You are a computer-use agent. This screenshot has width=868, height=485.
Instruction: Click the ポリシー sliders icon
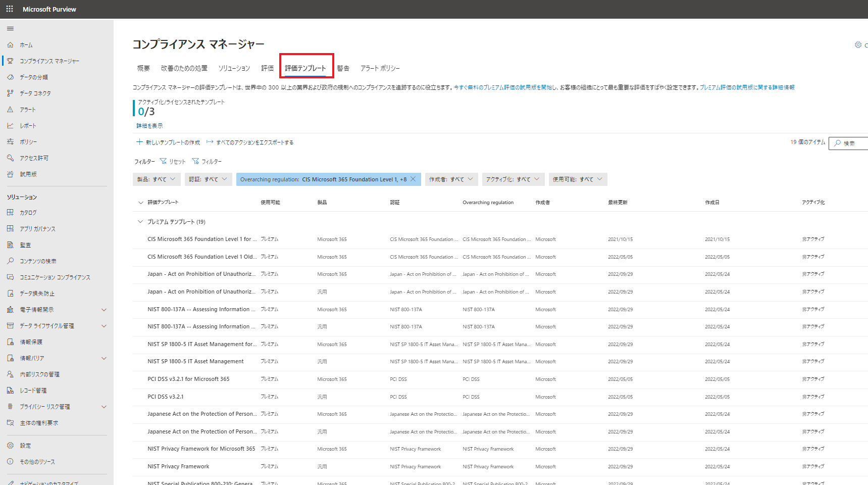tap(10, 142)
